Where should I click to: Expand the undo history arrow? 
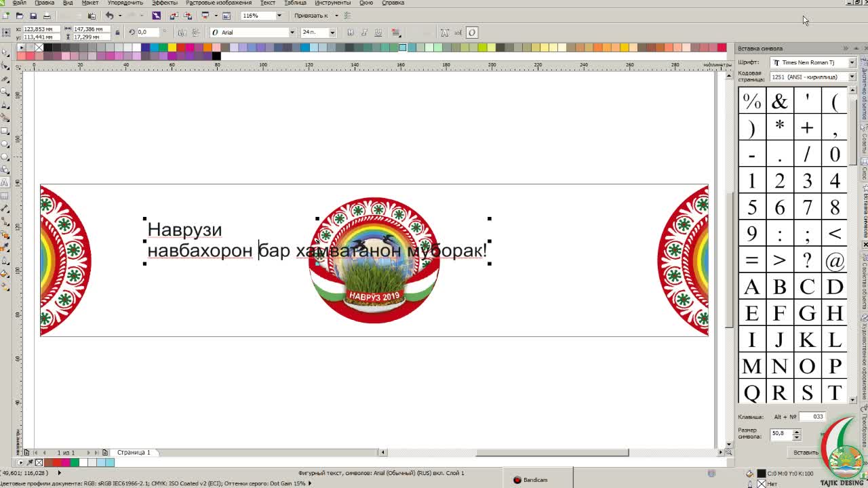(119, 16)
